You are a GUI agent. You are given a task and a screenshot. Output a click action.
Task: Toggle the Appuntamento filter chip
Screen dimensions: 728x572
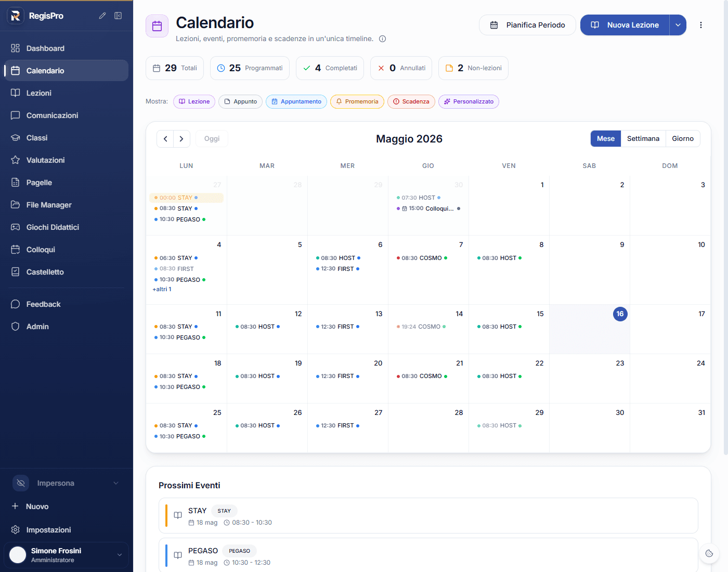click(x=296, y=101)
